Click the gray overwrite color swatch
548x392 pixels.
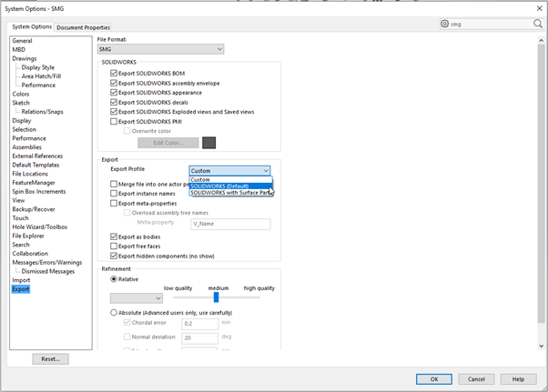point(209,143)
